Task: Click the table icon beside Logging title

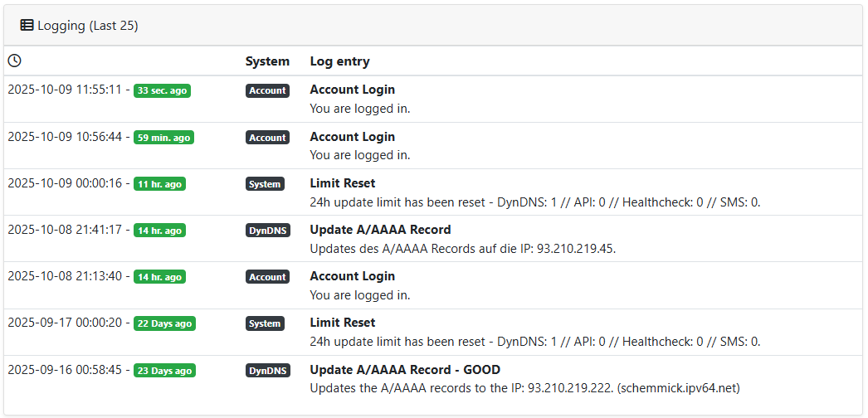Action: (27, 26)
